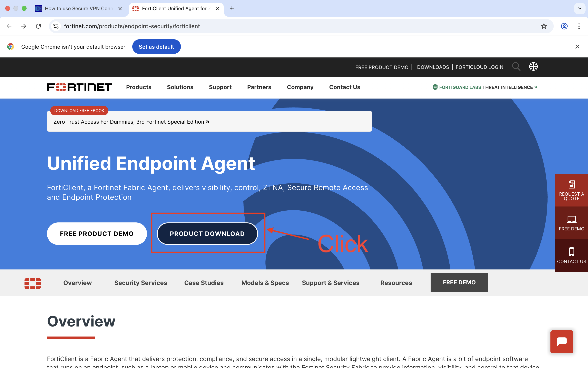Click the Fortinet logo
This screenshot has width=588, height=368.
pyautogui.click(x=80, y=87)
